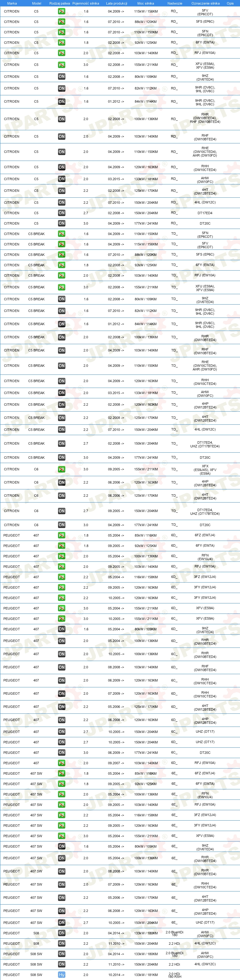Click the Pojemność silnika column header
The width and height of the screenshot is (240, 980).
pyautogui.click(x=86, y=3)
